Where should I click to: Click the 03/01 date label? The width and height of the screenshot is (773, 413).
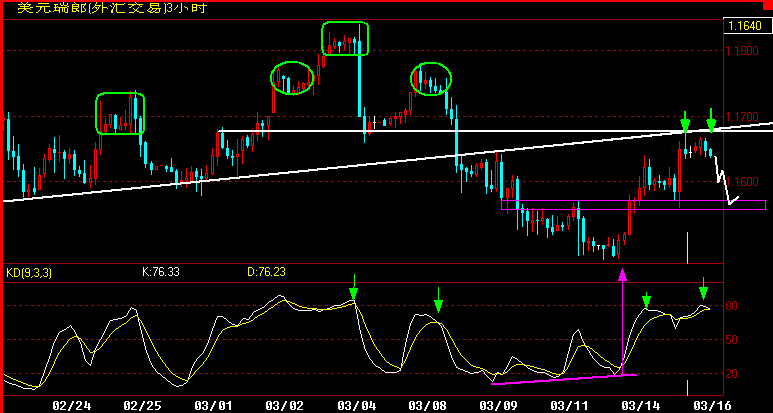(213, 405)
